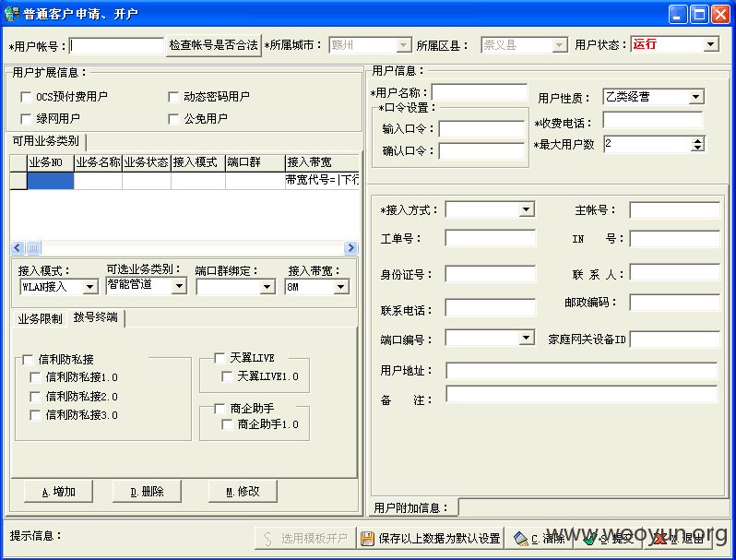Image resolution: width=736 pixels, height=560 pixels.
Task: Open the 所属区县 dropdown
Action: point(559,45)
